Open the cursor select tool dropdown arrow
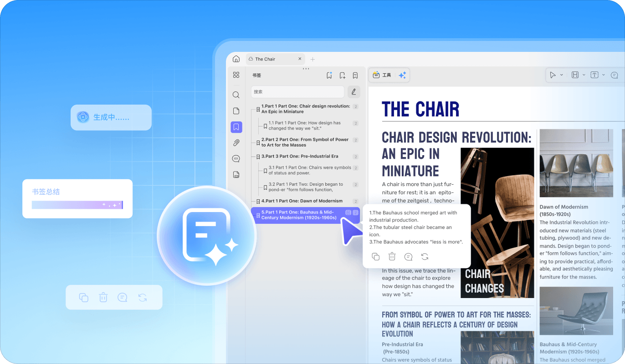Image resolution: width=625 pixels, height=364 pixels. [x=562, y=75]
